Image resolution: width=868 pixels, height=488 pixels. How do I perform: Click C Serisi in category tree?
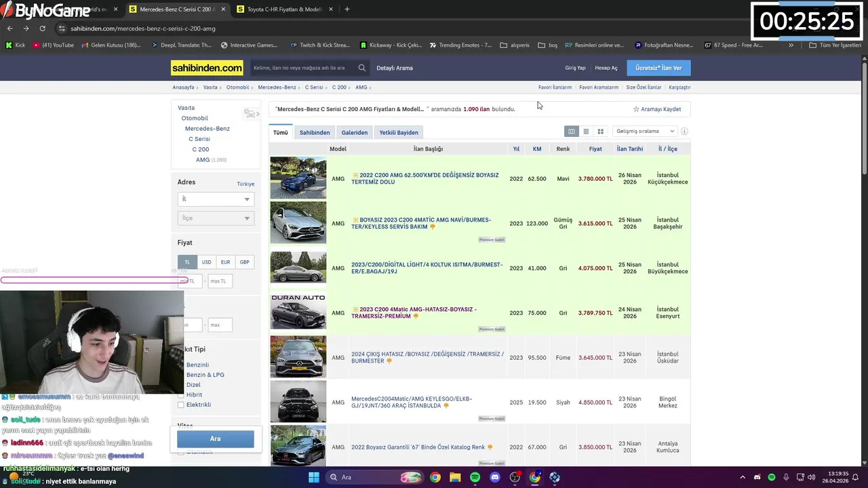pos(199,139)
